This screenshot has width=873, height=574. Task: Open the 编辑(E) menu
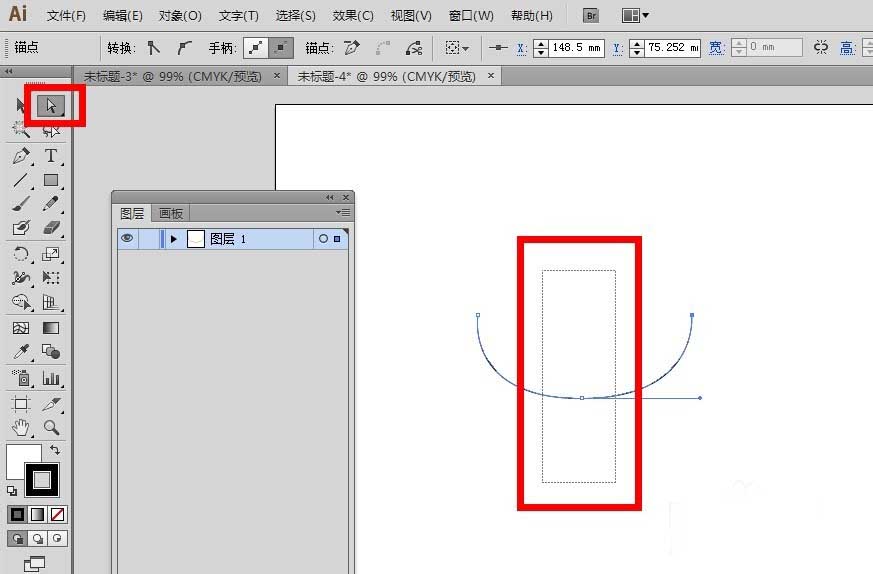122,16
